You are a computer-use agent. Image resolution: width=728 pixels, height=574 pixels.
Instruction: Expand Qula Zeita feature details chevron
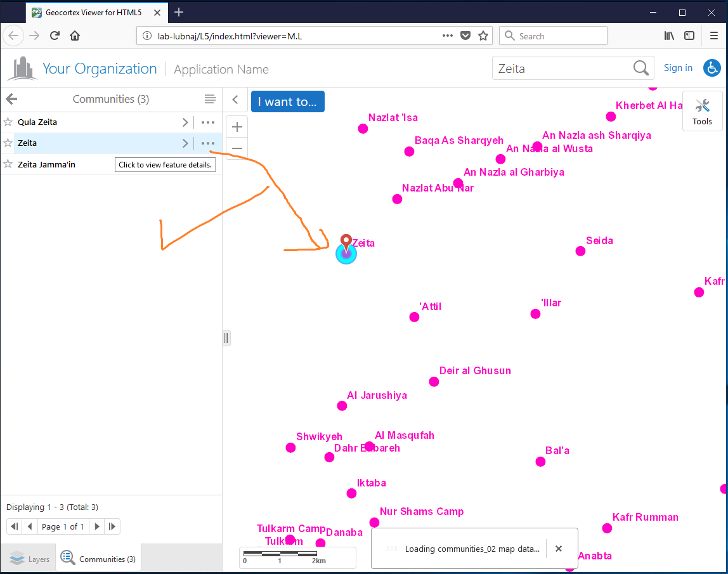click(185, 122)
